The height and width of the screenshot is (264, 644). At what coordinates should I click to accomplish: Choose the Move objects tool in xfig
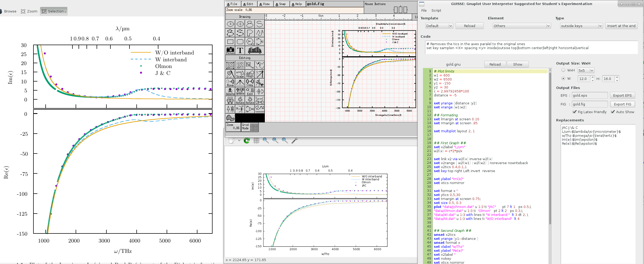tap(230, 83)
